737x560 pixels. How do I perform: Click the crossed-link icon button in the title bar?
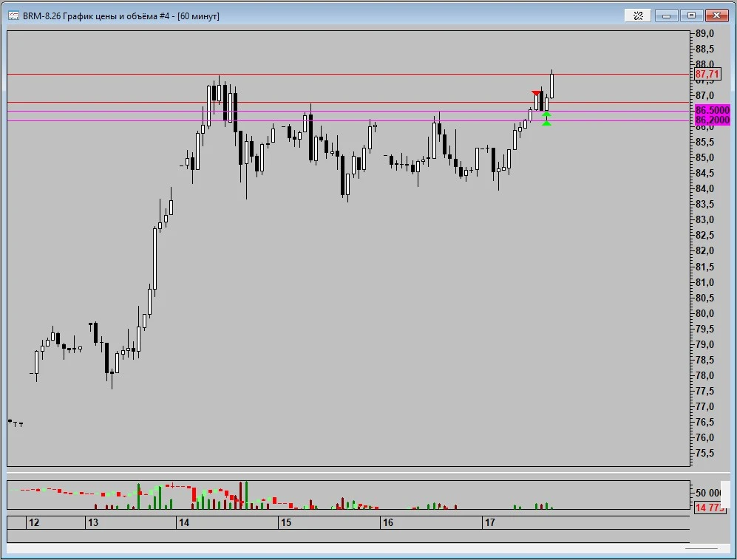coord(638,16)
